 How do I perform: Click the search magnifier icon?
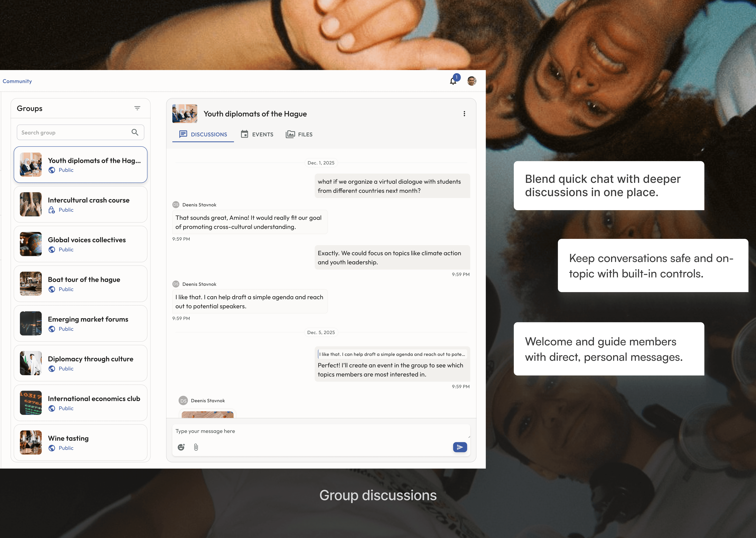point(135,133)
